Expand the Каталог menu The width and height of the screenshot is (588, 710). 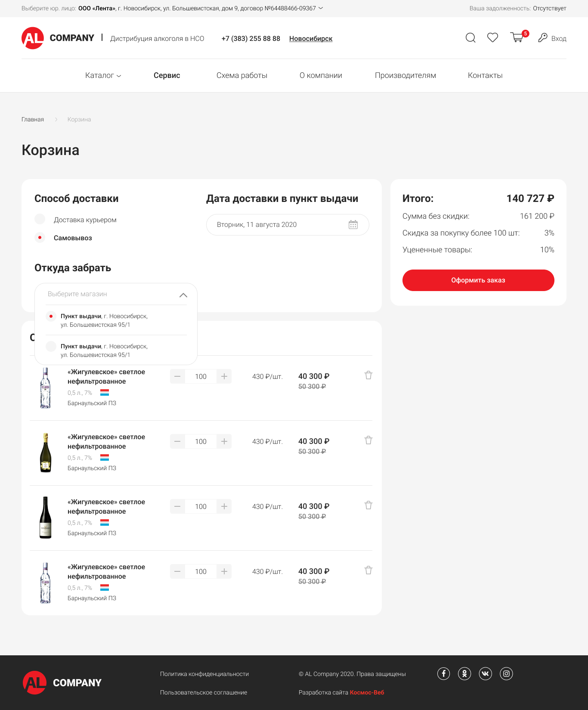[x=103, y=75]
